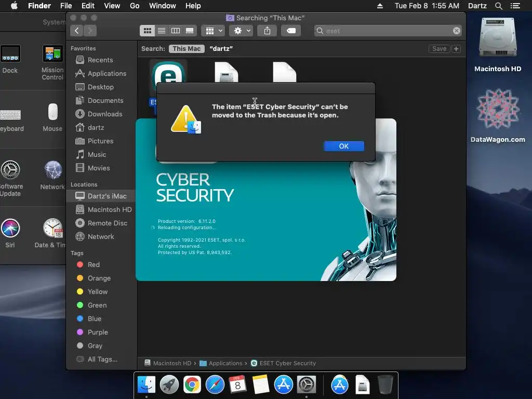Open the Help menu
532x399 pixels.
click(193, 6)
